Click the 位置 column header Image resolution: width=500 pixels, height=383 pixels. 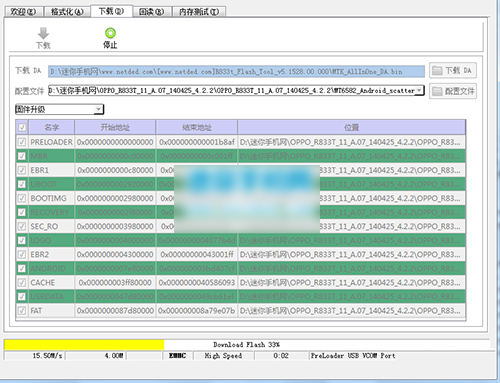click(352, 127)
